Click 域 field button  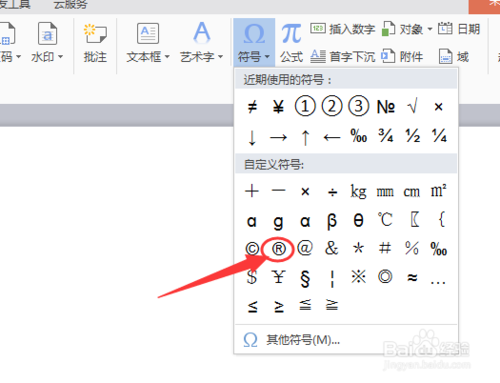point(454,57)
